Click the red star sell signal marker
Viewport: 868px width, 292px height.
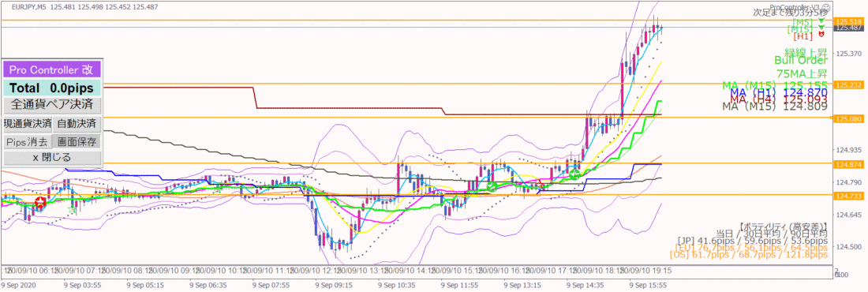[40, 203]
